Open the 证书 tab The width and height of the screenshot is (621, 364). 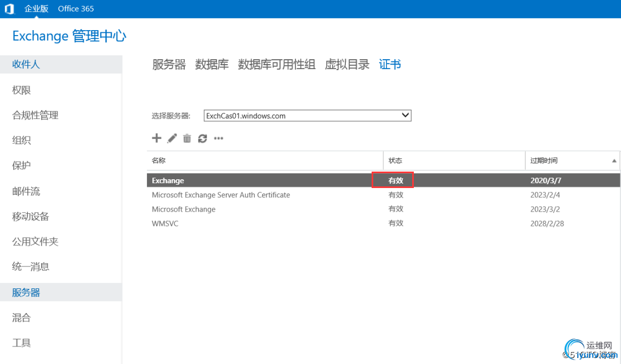390,64
